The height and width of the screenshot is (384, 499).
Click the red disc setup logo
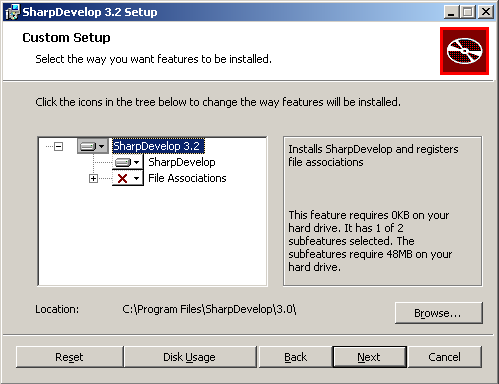coord(464,51)
